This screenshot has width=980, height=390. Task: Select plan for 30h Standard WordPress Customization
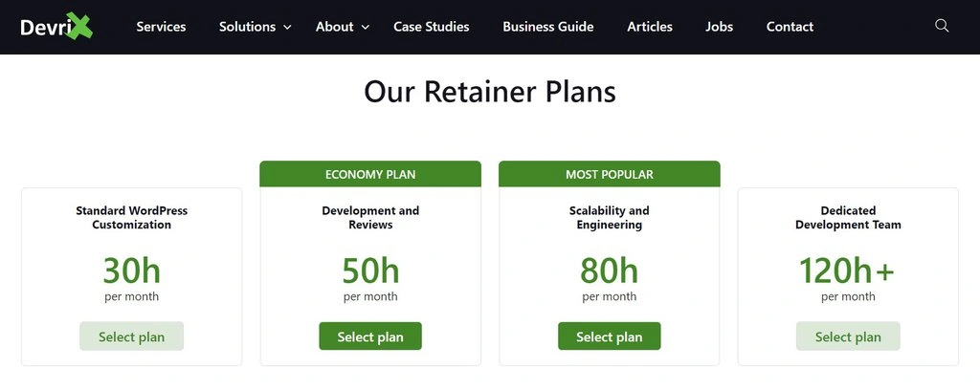pyautogui.click(x=131, y=336)
